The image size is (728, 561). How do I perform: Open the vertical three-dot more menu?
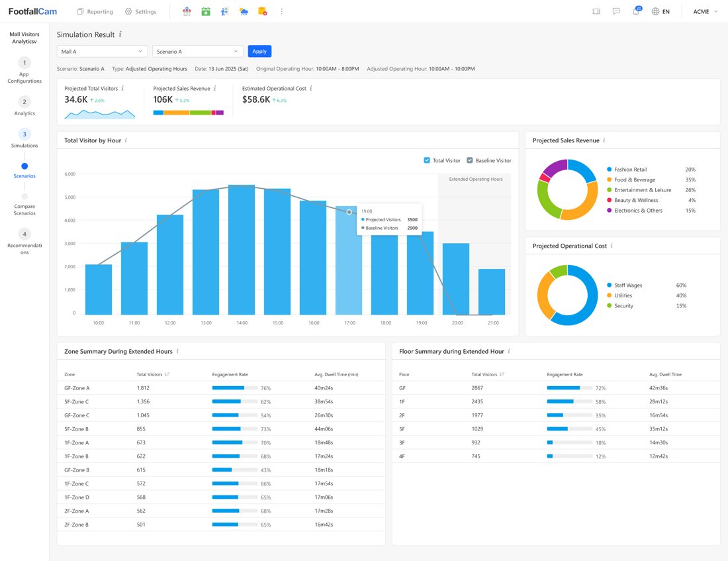tap(281, 12)
